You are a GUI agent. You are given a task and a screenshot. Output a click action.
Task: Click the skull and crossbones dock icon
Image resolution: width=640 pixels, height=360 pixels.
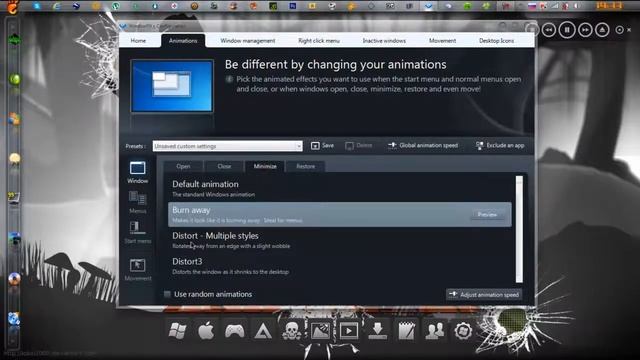(x=292, y=331)
